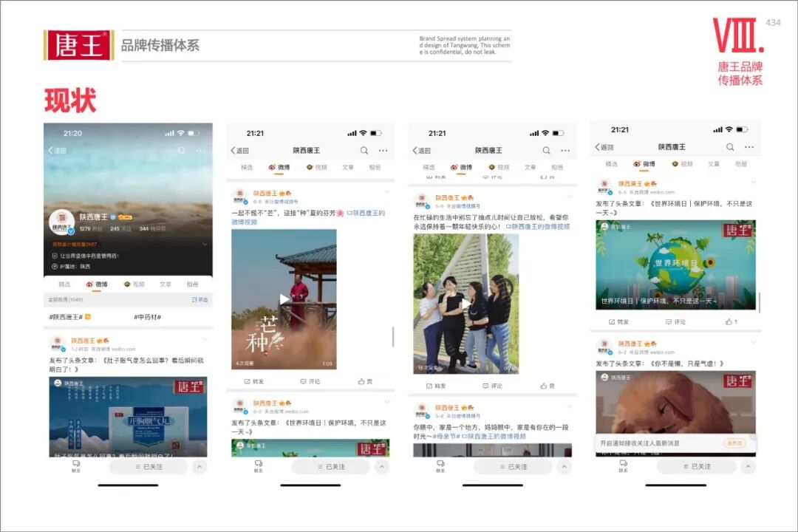Viewport: 798px width, 532px height.
Task: Toggle 已关注 follow button on the 21:20 screen
Action: (149, 467)
